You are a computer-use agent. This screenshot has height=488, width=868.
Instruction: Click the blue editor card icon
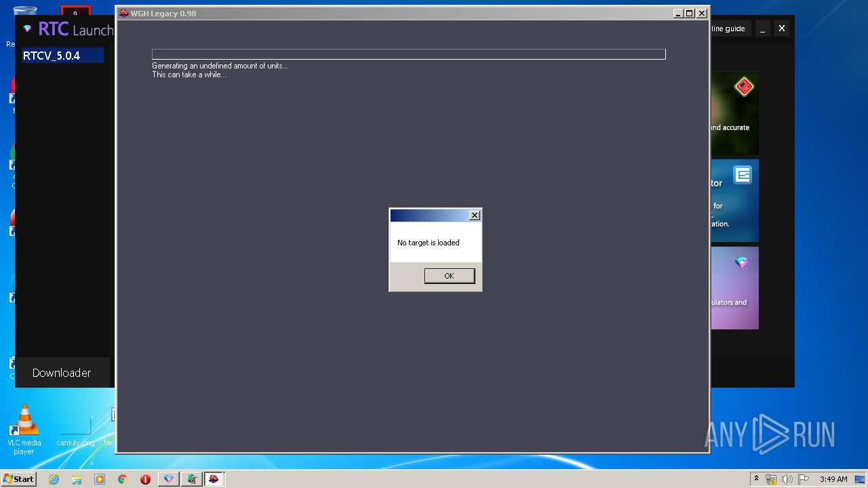coord(743,175)
